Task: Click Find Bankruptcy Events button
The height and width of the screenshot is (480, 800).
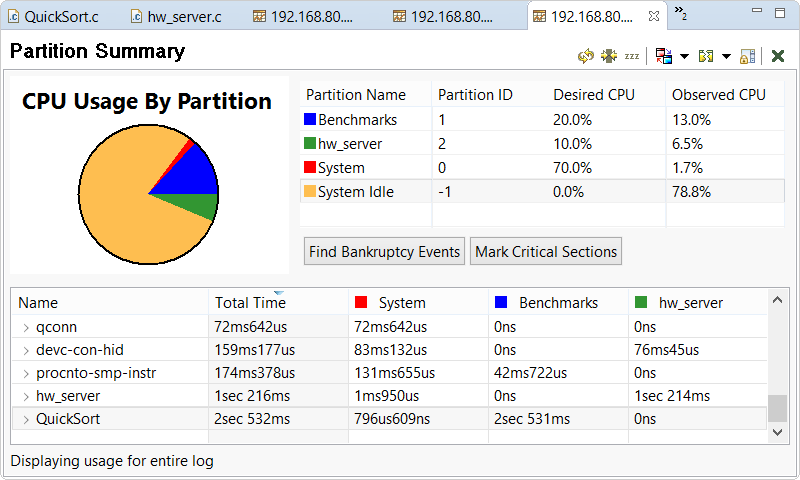Action: pyautogui.click(x=384, y=252)
